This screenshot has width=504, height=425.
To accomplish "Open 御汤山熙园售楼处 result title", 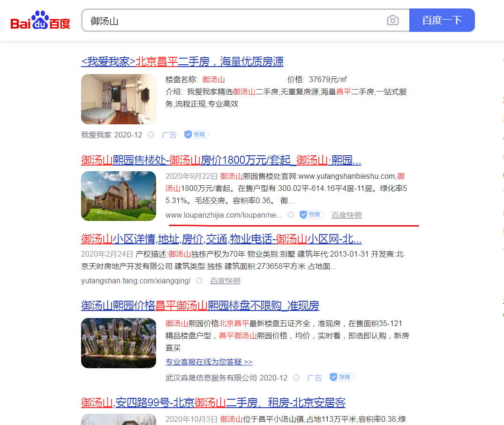I will tap(221, 160).
